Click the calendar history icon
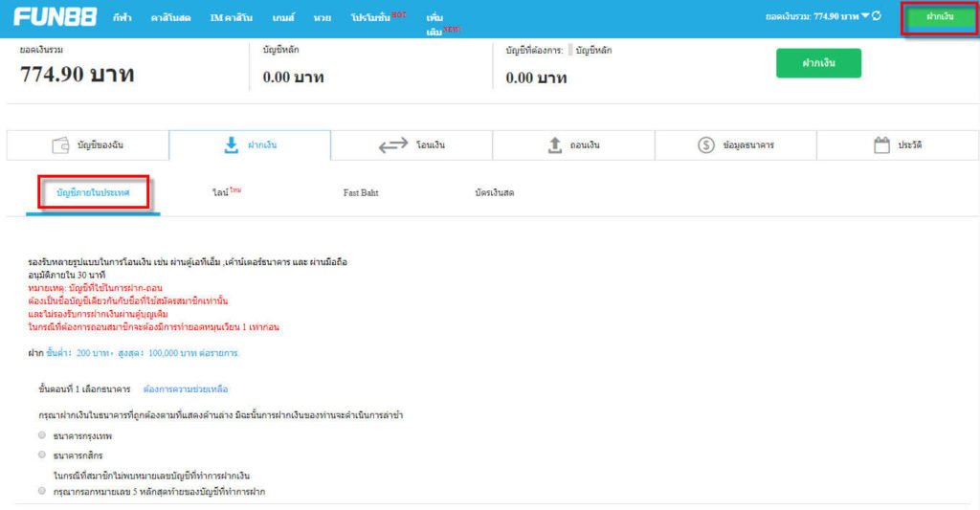The image size is (980, 510). (882, 145)
